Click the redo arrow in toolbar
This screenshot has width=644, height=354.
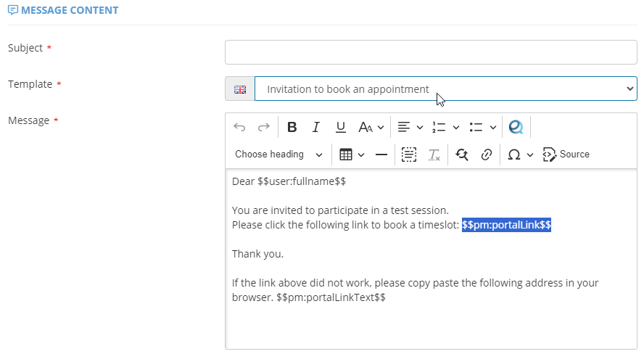263,127
